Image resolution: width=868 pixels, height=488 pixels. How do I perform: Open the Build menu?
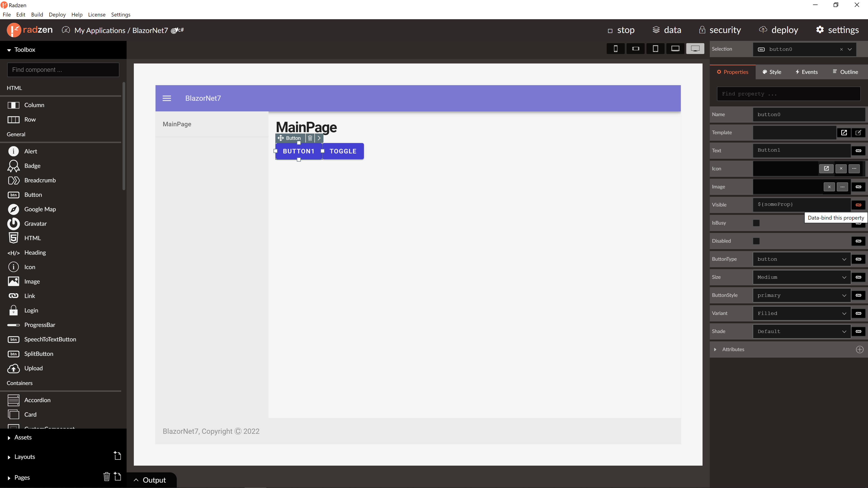(37, 14)
